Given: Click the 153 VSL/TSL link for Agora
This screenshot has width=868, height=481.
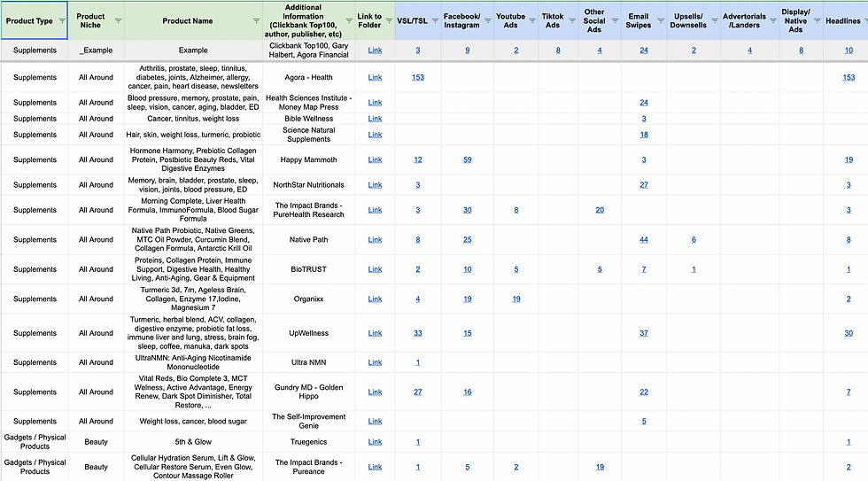Looking at the screenshot, I should coord(418,77).
